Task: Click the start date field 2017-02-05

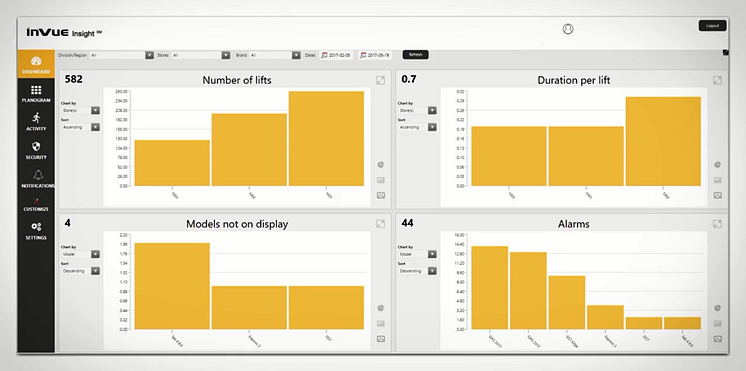Action: 336,55
